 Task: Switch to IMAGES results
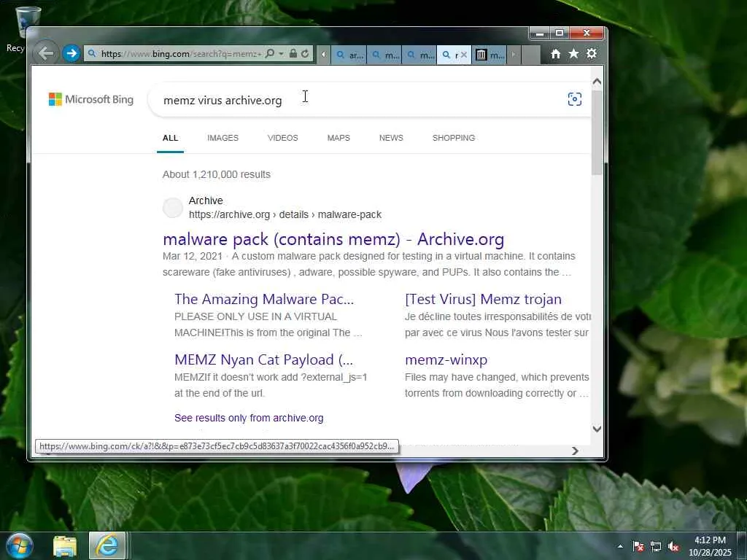(223, 138)
